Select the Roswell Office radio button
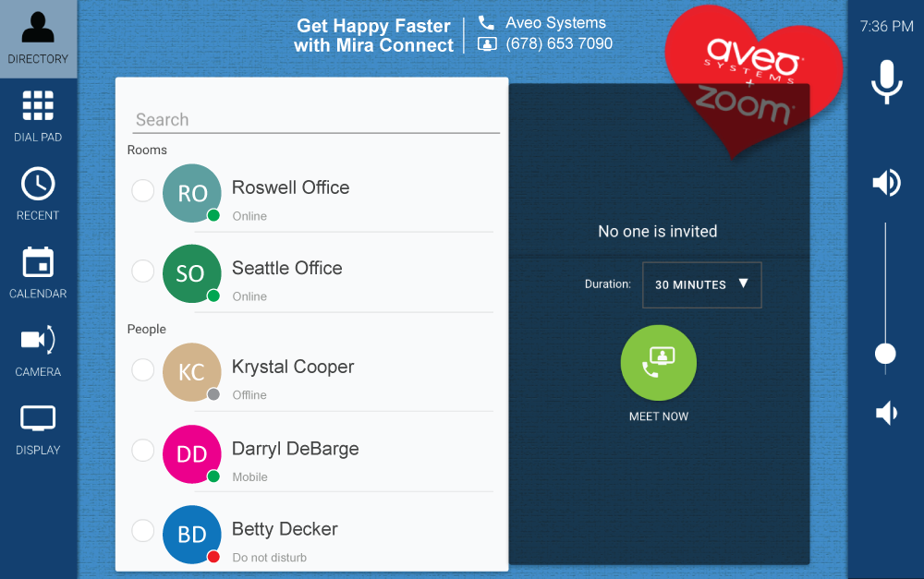 [x=142, y=191]
